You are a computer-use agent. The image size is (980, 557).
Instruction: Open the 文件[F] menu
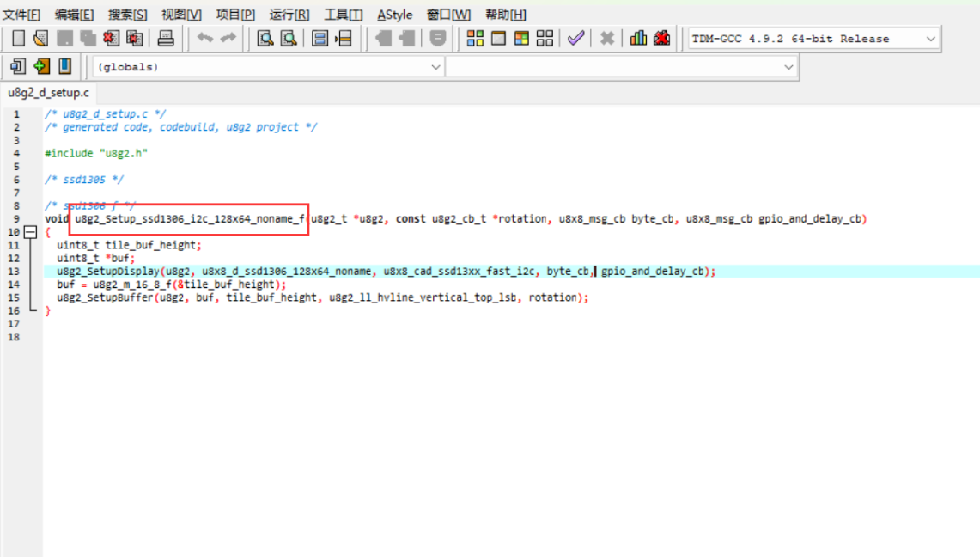pyautogui.click(x=21, y=15)
